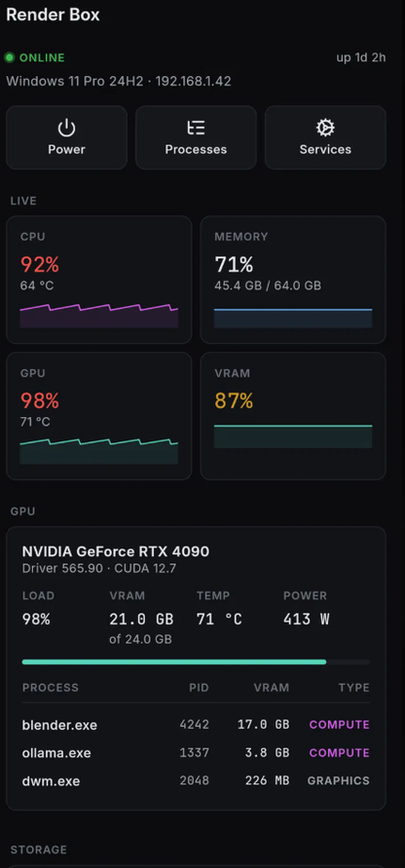Click the CPU purple sparkline graph

[99, 316]
